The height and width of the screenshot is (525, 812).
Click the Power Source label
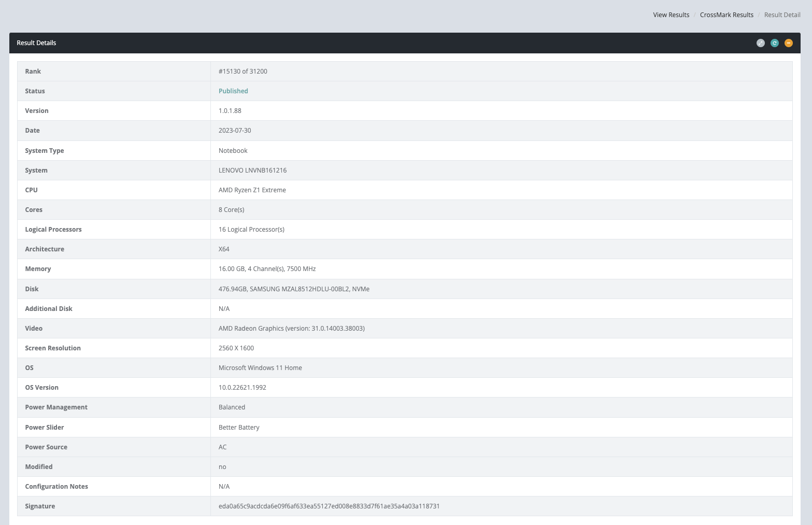pos(46,447)
